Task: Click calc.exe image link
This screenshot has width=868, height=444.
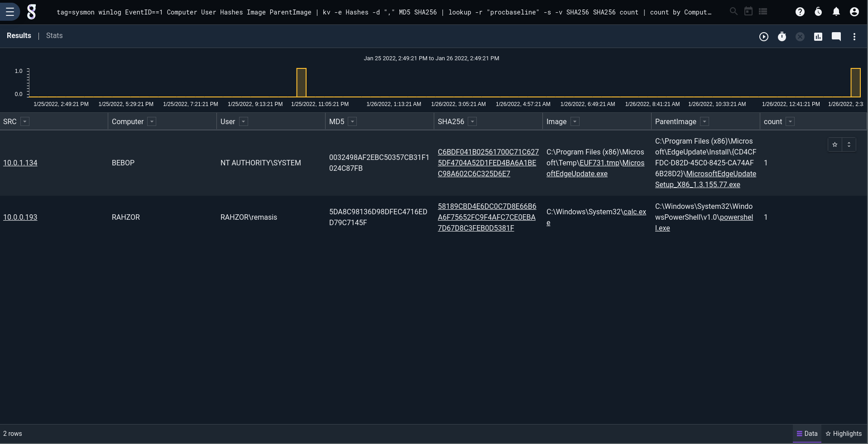Action: 634,212
